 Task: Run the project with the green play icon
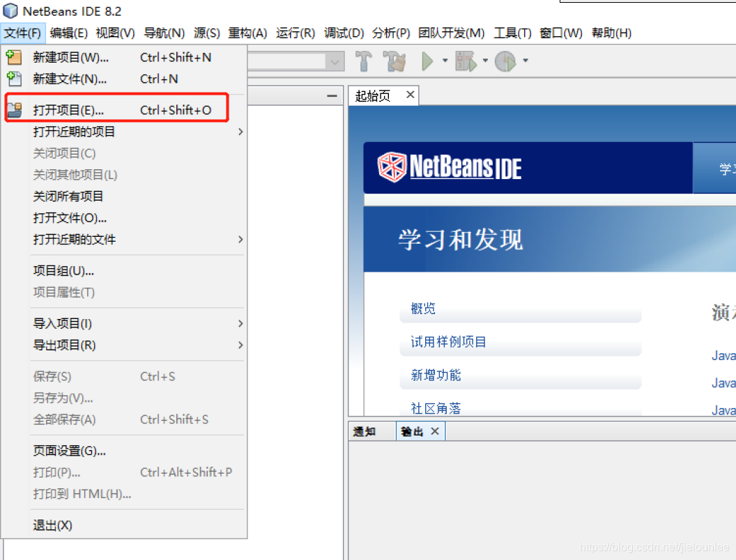[427, 61]
